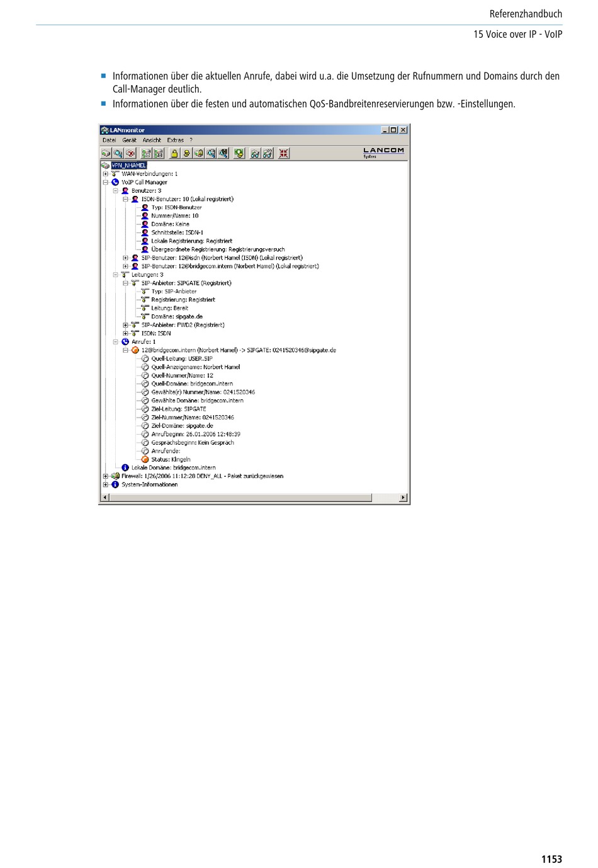Screen dimensions: 598x868
Task: Open the Gerät menu
Action: pos(130,140)
